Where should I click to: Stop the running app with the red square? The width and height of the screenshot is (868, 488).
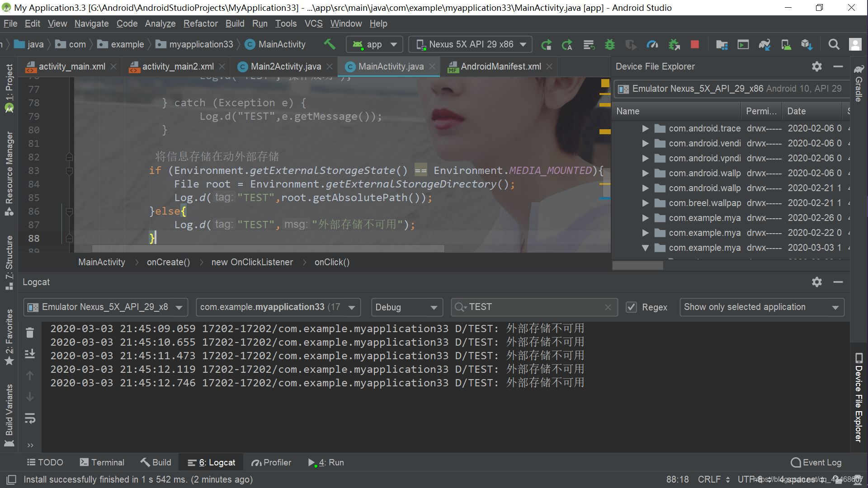click(695, 44)
